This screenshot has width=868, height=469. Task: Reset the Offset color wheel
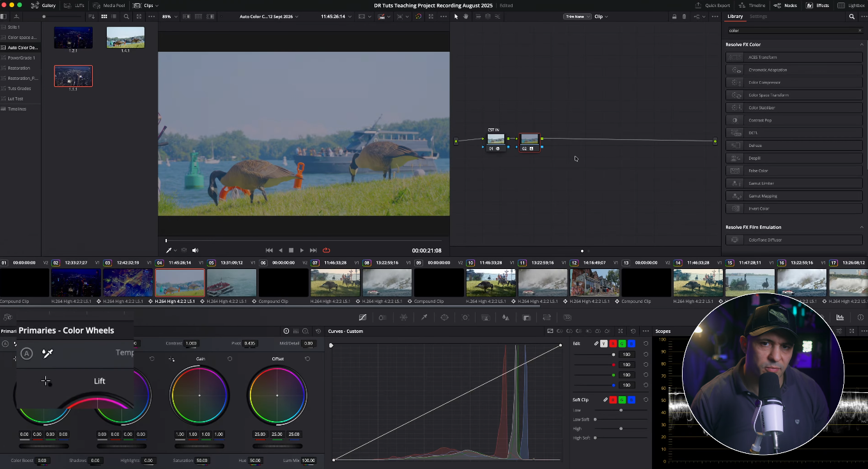point(307,359)
